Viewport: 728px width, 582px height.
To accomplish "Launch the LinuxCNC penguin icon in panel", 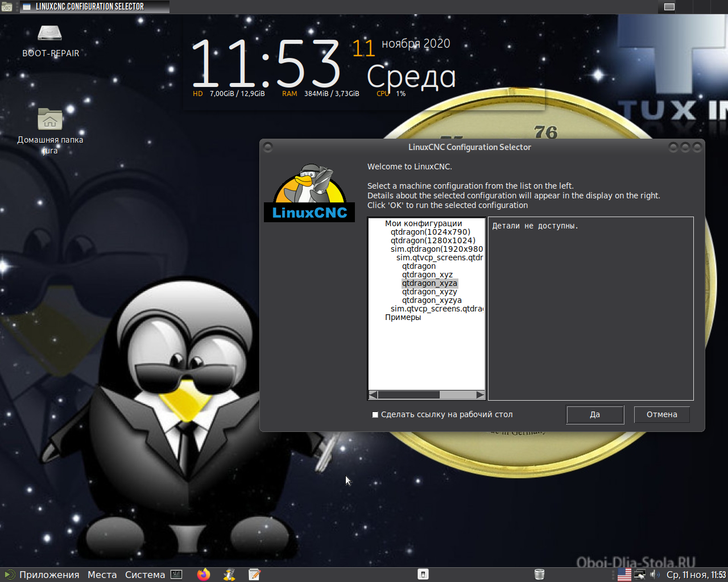I will click(x=229, y=575).
